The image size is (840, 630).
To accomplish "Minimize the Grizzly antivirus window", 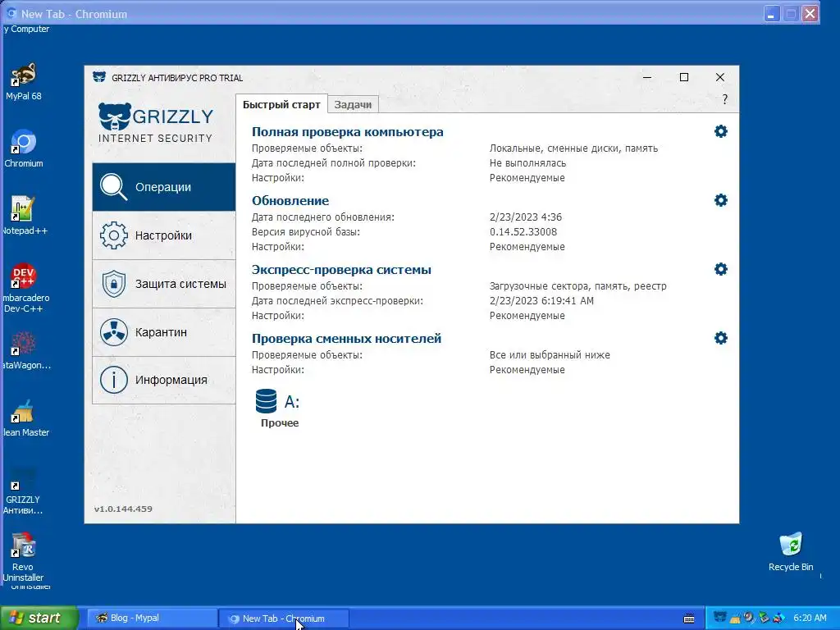I will tap(647, 77).
